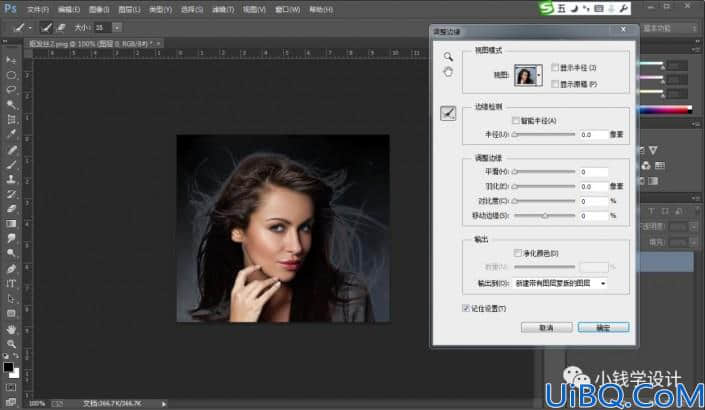Click the Shift Edge value input field
This screenshot has width=705, height=410.
pos(593,216)
